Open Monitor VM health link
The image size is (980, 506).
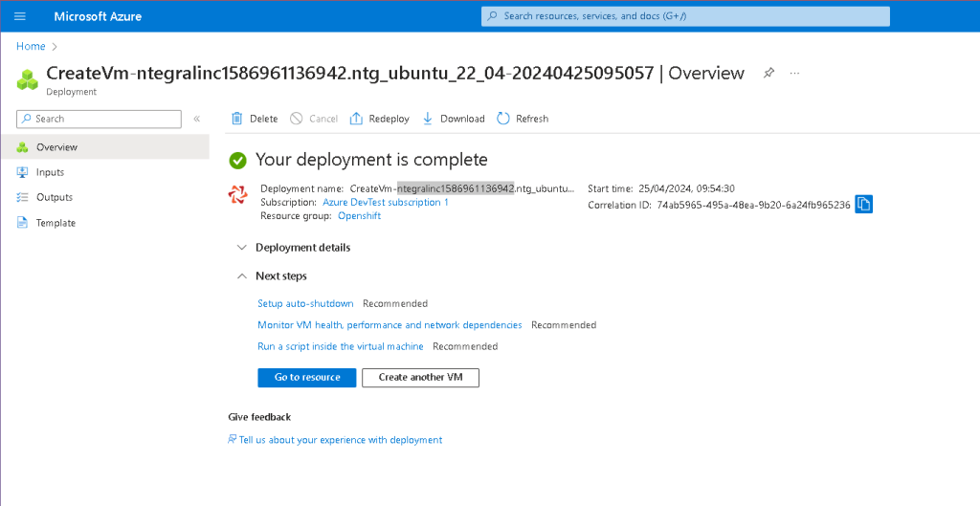(x=390, y=325)
